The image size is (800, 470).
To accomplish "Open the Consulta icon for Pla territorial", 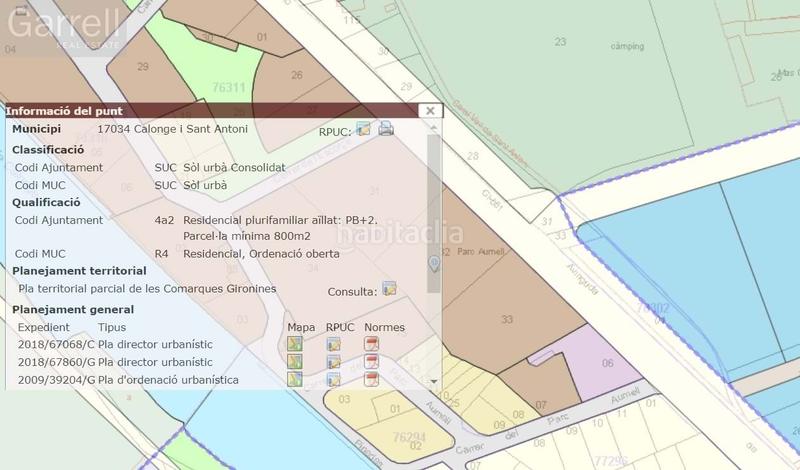I will click(x=389, y=289).
